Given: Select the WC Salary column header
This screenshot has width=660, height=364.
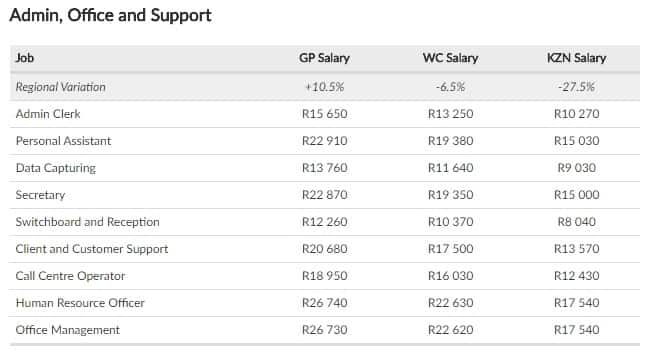Looking at the screenshot, I should [x=450, y=58].
